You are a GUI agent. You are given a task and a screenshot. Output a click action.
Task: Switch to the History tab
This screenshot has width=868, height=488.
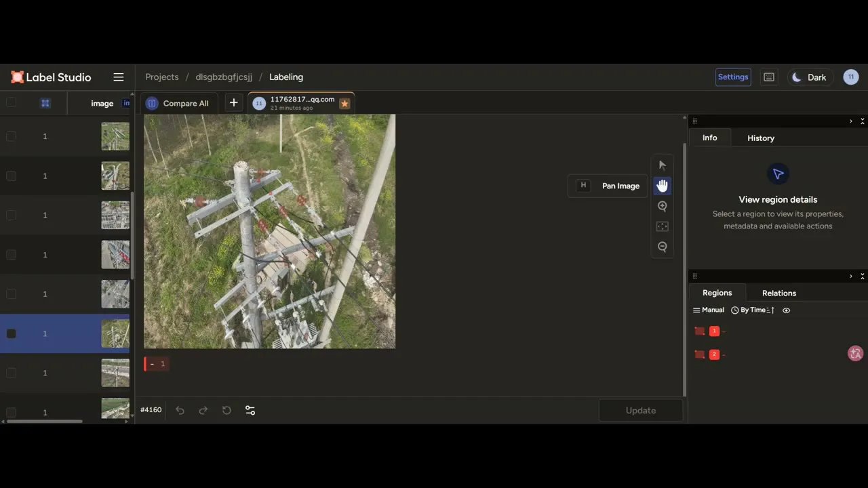[x=761, y=138]
